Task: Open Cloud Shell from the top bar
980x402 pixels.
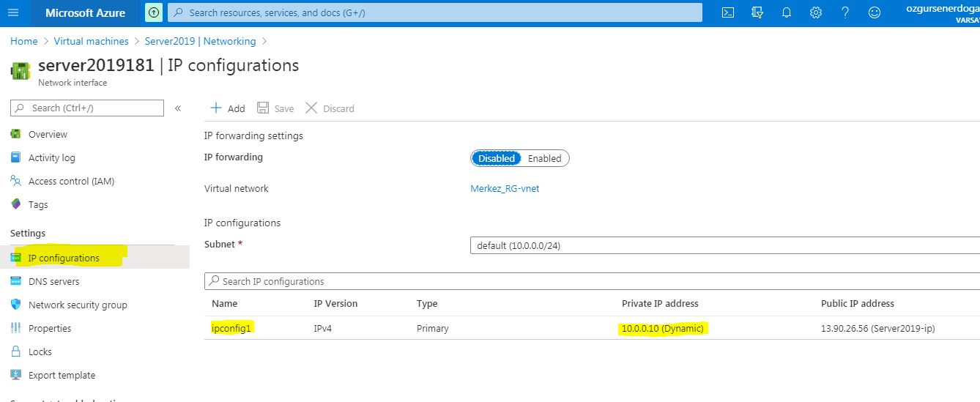Action: click(728, 12)
